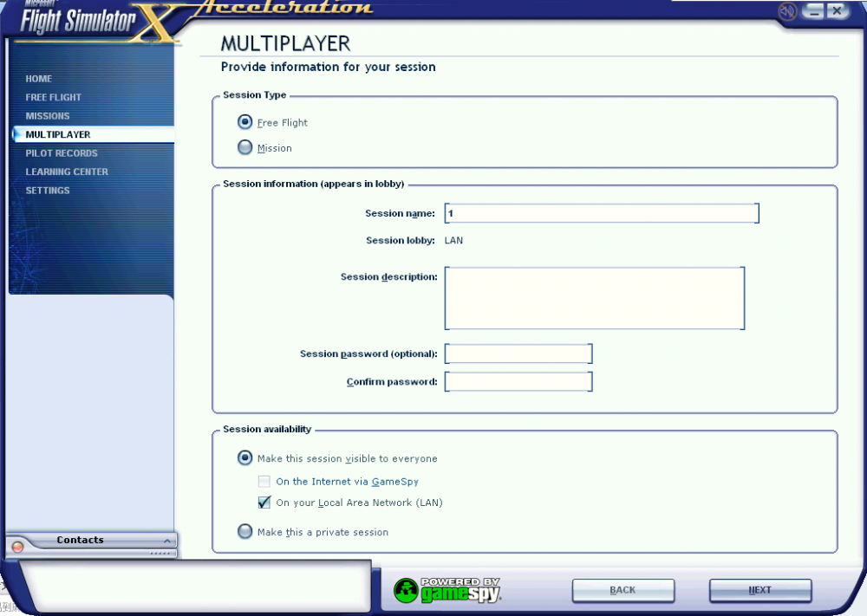
Task: Focus the Session description text box
Action: click(x=594, y=298)
